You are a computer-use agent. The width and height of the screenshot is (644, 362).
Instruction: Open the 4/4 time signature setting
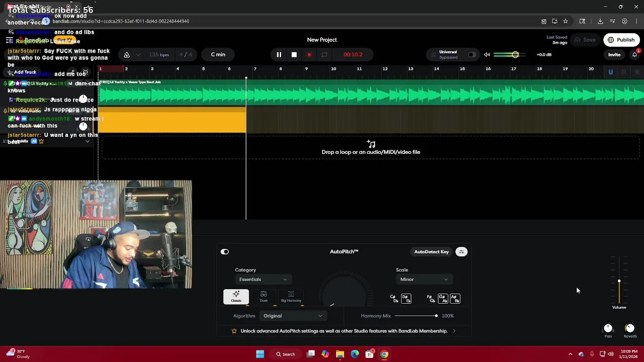point(186,54)
